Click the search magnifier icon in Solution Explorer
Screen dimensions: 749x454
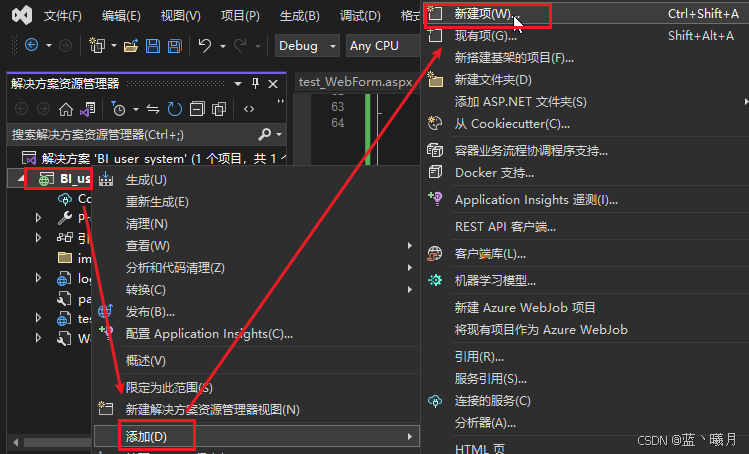tap(265, 135)
